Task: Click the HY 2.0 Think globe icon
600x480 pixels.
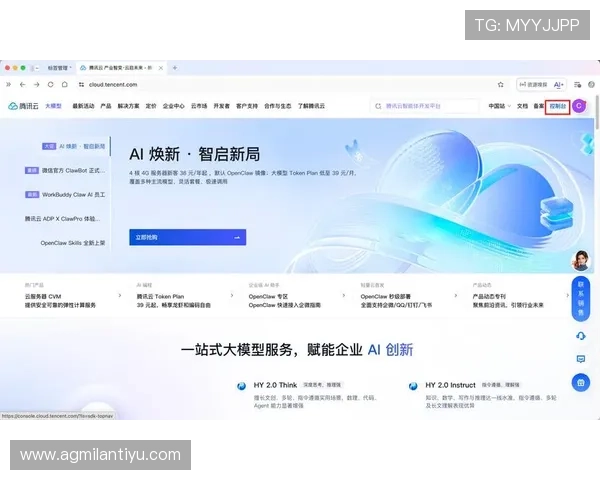Action: [241, 386]
